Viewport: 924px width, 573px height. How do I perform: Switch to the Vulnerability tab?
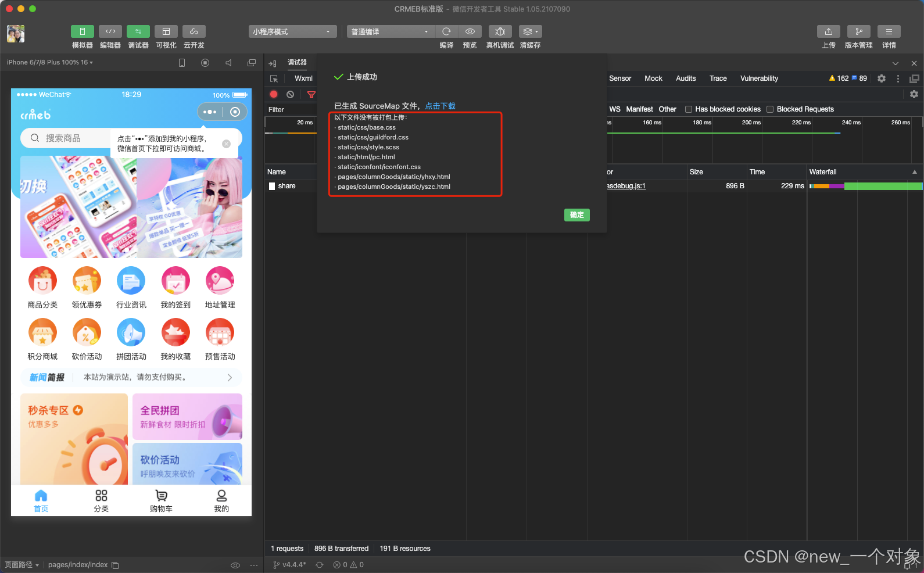click(x=759, y=78)
